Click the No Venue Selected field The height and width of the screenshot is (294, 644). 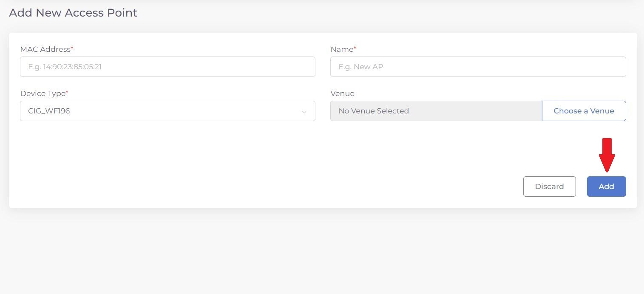tap(436, 111)
